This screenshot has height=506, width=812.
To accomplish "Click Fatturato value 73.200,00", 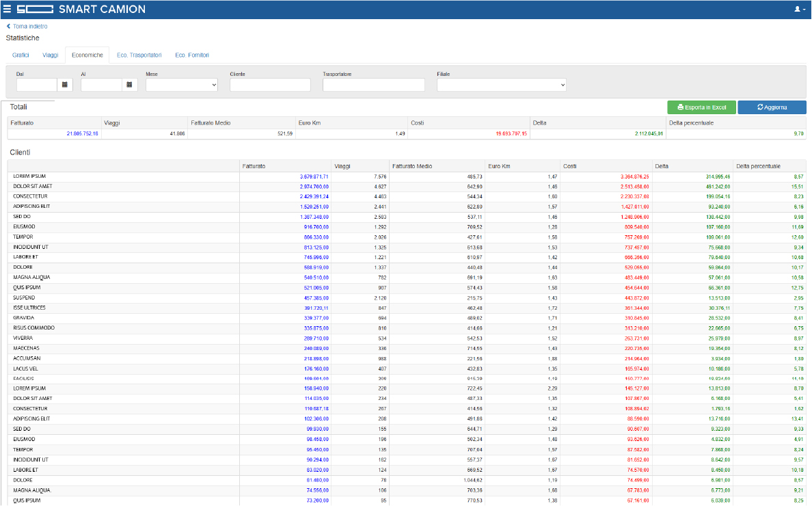I will click(x=317, y=501).
